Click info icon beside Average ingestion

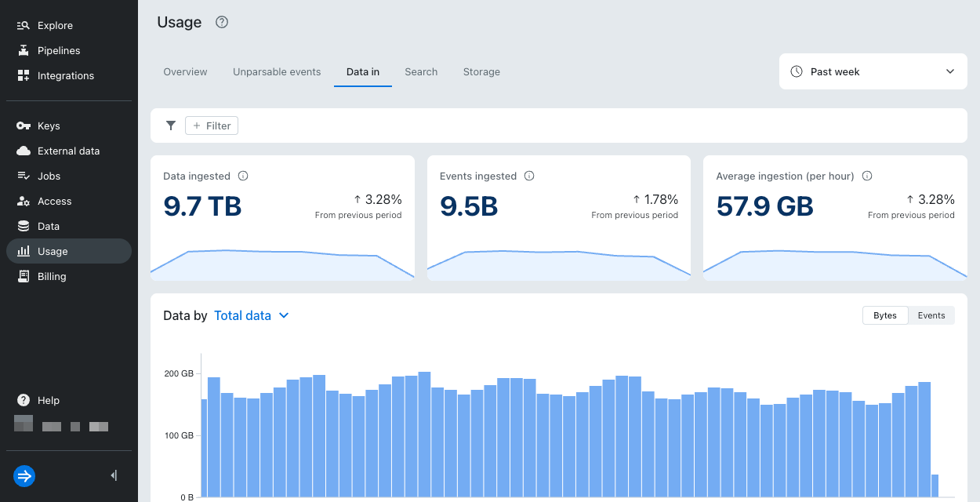(867, 176)
